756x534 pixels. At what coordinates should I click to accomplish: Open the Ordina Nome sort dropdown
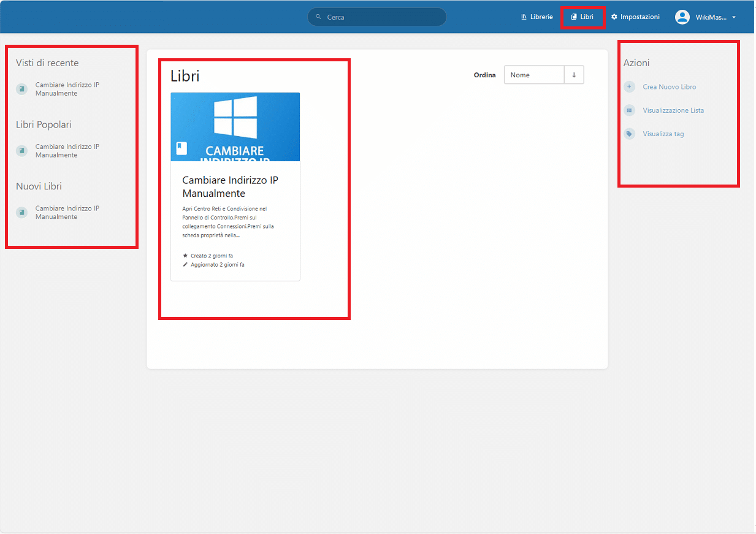pyautogui.click(x=534, y=75)
